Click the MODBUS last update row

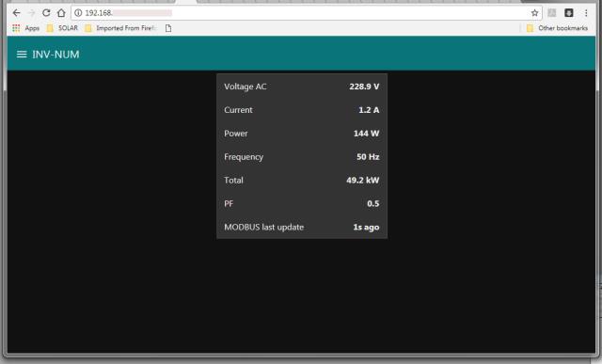pos(302,228)
